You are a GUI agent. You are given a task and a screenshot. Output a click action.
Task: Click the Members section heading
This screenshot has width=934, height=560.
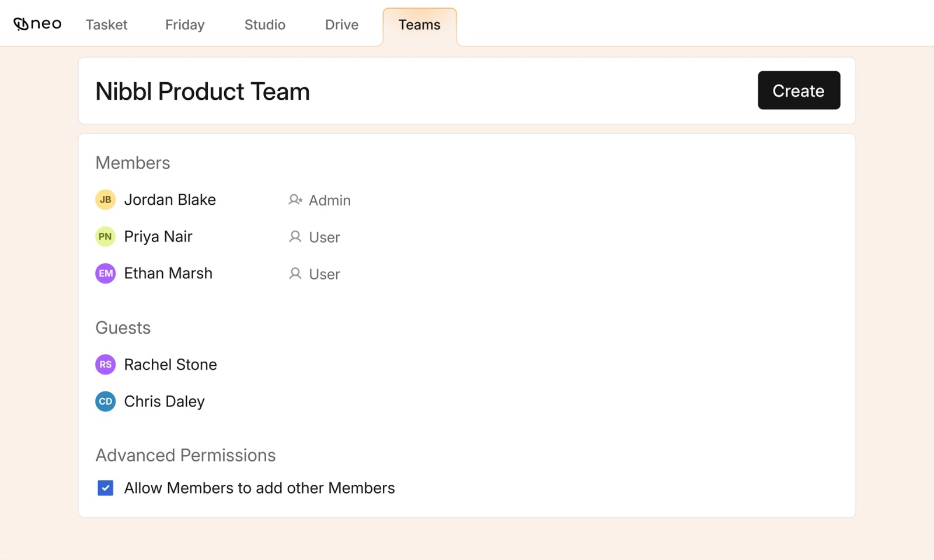click(x=133, y=163)
